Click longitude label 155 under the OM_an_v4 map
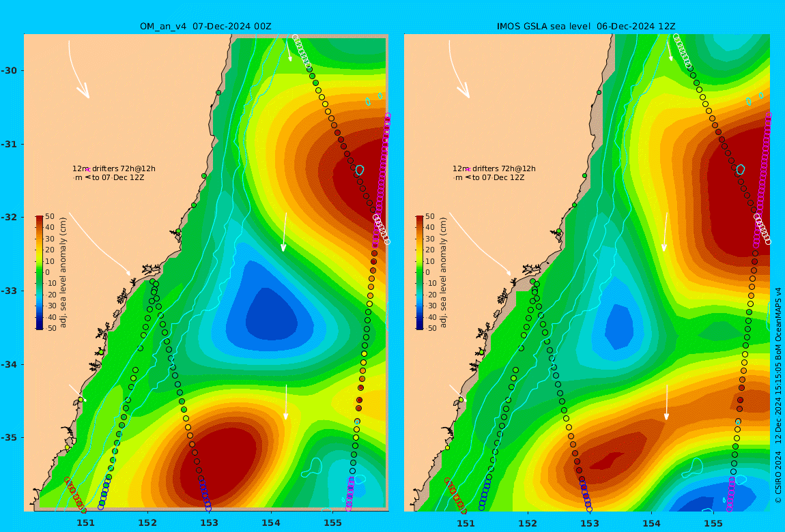Viewport: 785px width, 532px height. (x=333, y=524)
